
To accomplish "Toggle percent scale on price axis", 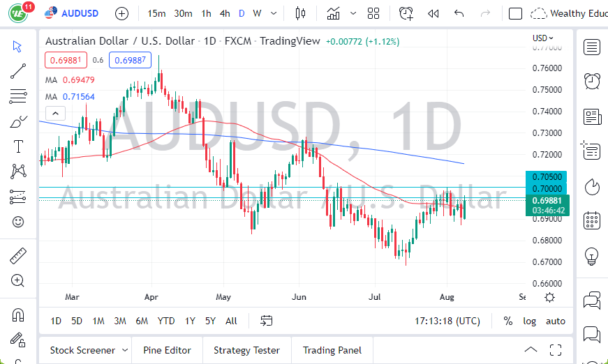I will pos(507,321).
